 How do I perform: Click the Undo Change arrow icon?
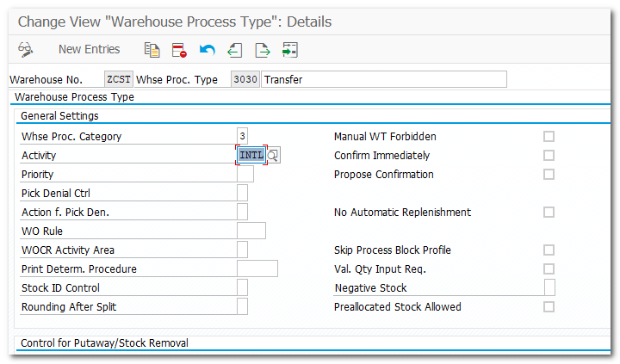pos(207,49)
